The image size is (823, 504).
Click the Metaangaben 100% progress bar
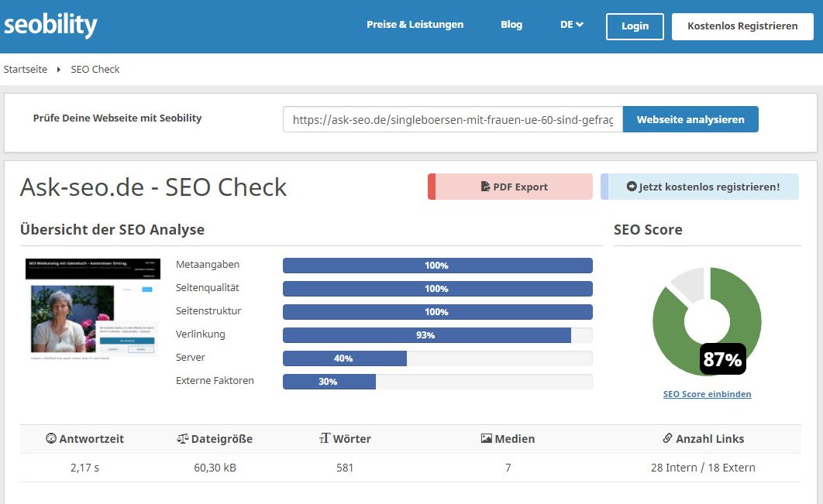pos(438,266)
